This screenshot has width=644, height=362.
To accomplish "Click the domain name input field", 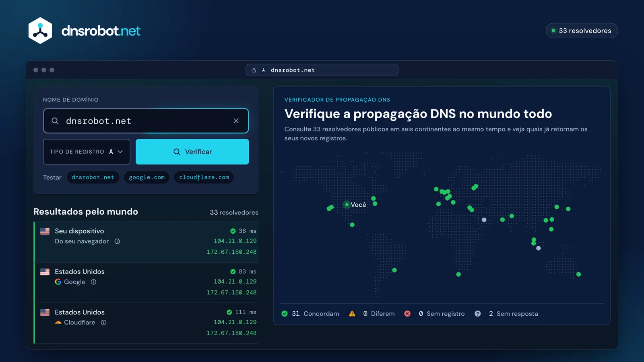I will 146,121.
